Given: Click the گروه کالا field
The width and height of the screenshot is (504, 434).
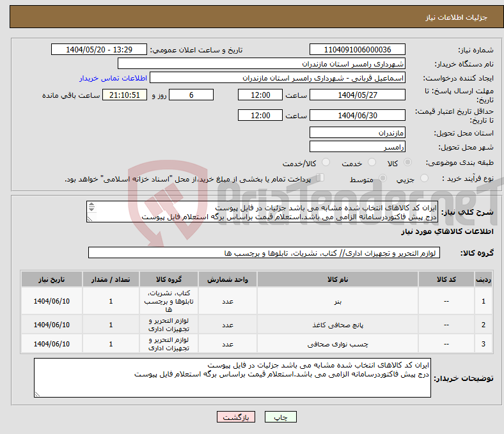Looking at the screenshot, I should [x=264, y=253].
